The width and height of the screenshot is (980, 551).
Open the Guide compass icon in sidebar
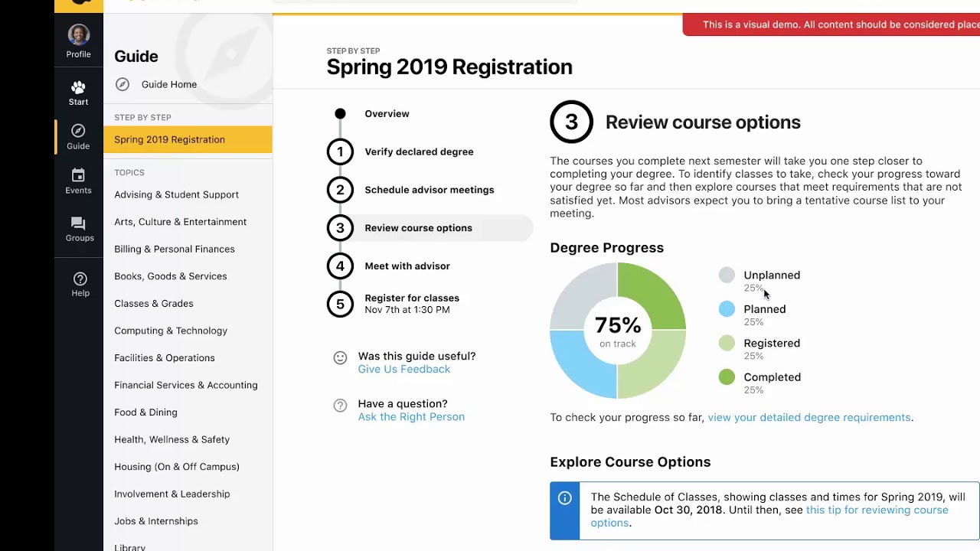pyautogui.click(x=78, y=131)
